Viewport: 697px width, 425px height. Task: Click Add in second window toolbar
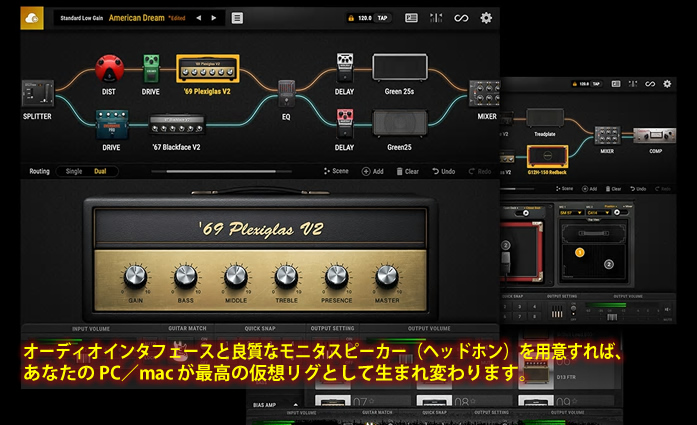point(591,189)
